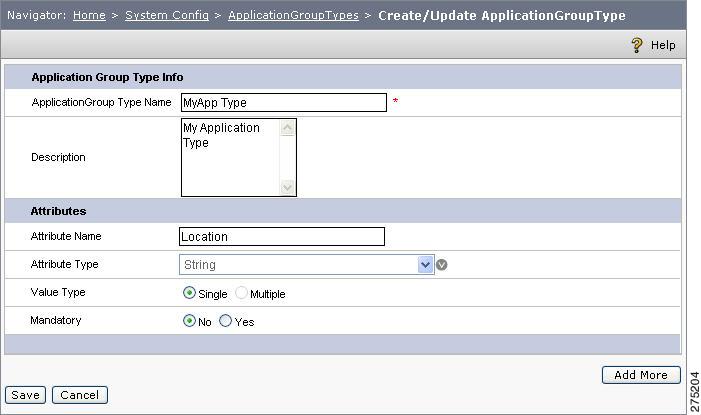This screenshot has height=415, width=701.
Task: Set Mandatory to No
Action: click(x=189, y=321)
